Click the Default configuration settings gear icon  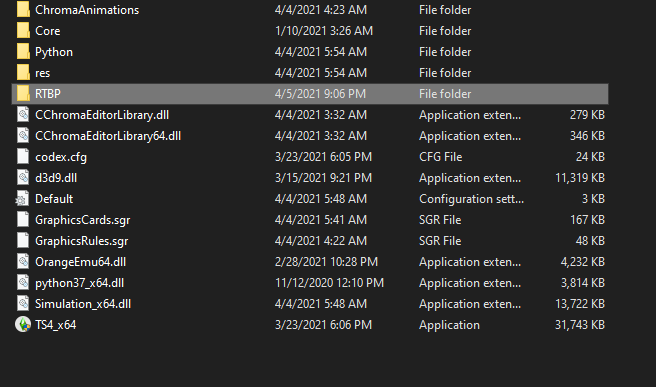[22, 199]
